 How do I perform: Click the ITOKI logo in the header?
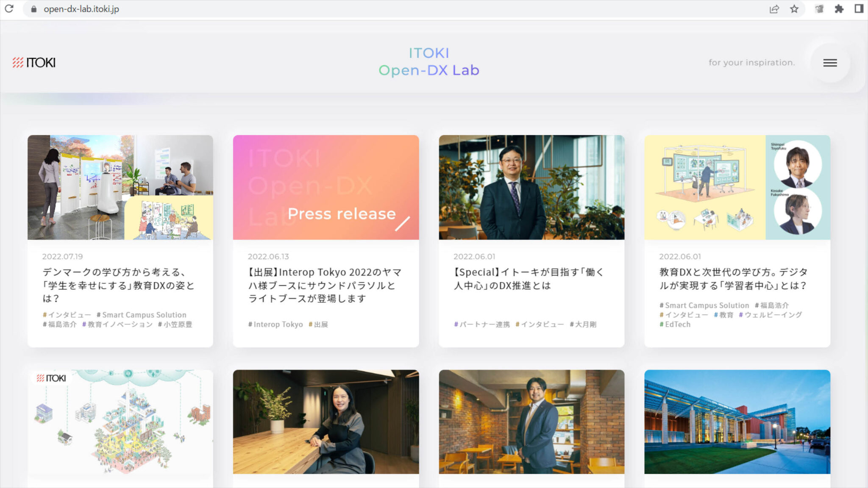[34, 63]
